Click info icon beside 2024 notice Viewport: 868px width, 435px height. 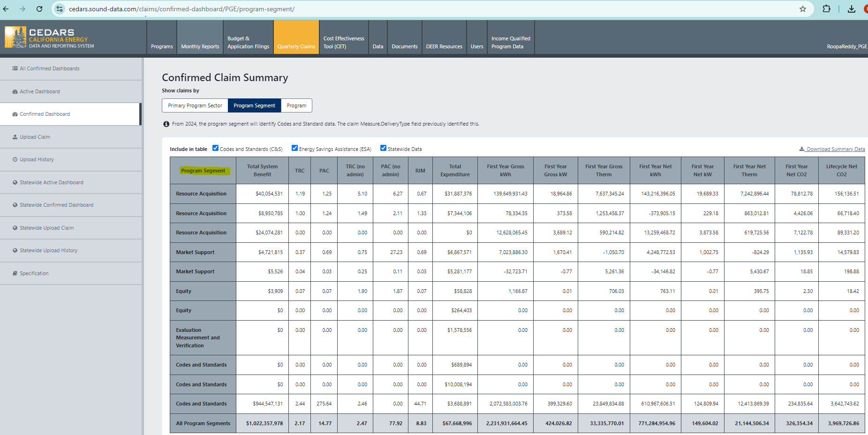tap(166, 124)
